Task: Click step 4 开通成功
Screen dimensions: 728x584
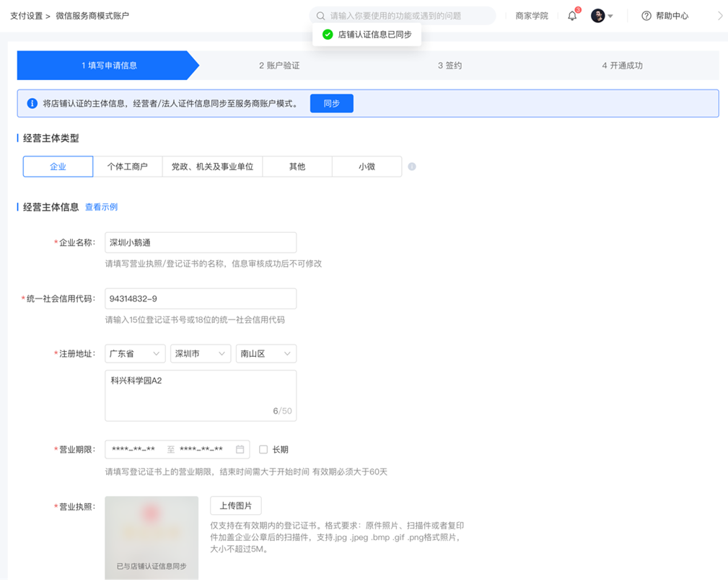Action: pyautogui.click(x=623, y=66)
